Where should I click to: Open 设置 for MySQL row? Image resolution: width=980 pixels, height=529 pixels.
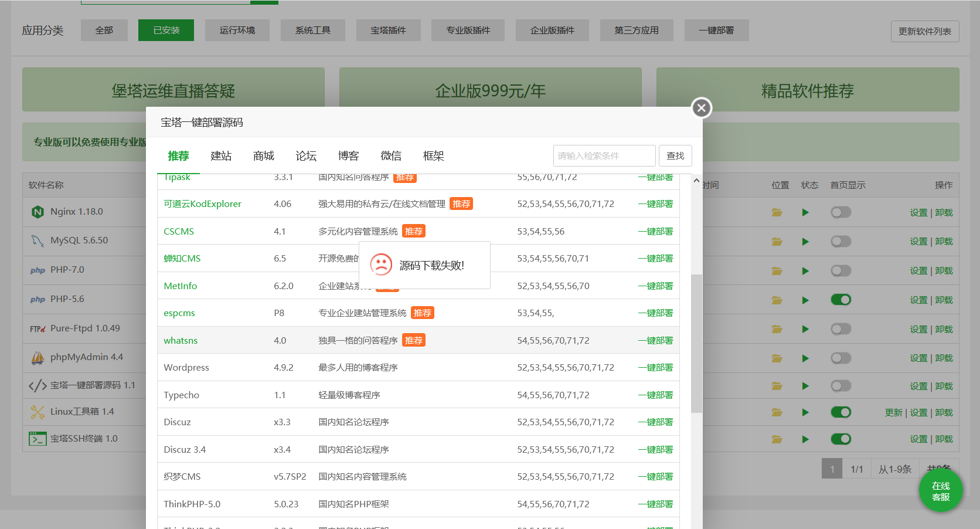coord(918,242)
